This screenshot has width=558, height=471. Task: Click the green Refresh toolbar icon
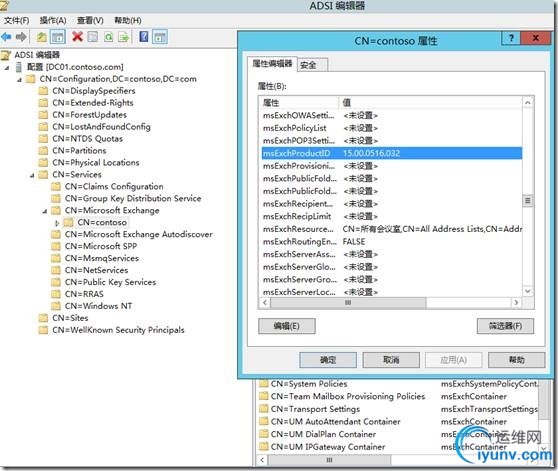[x=108, y=37]
